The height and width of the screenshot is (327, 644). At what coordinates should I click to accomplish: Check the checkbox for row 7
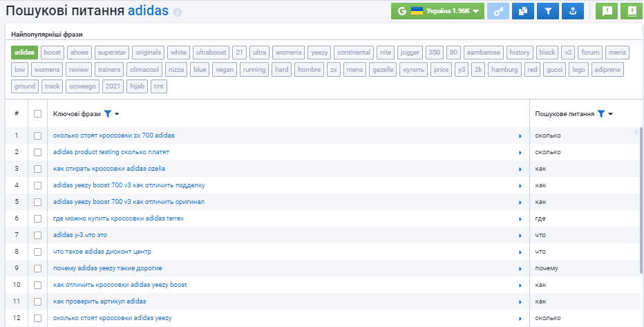pyautogui.click(x=38, y=235)
